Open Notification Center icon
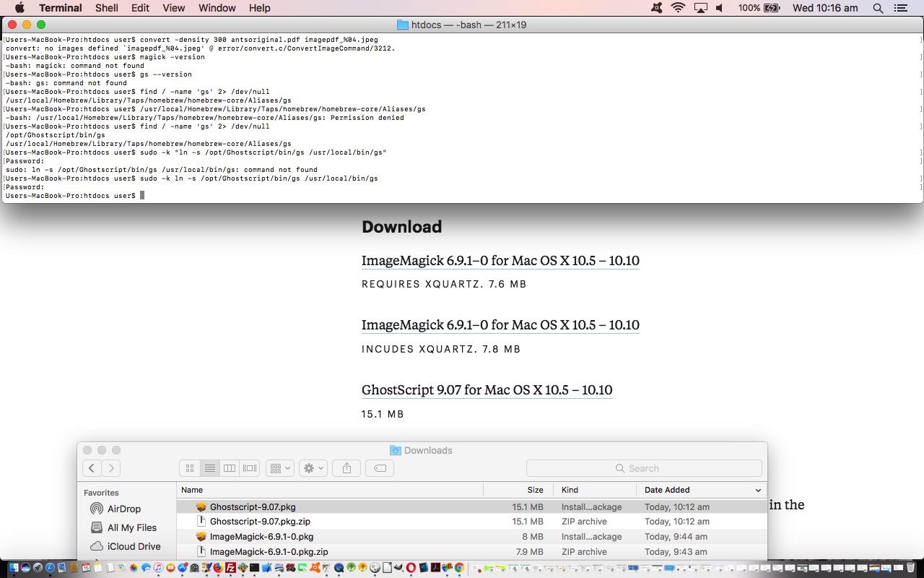This screenshot has height=578, width=924. tap(900, 8)
